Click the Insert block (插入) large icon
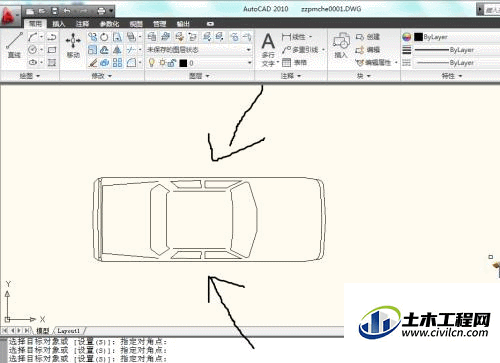Screen dimensions: 500x363 coord(341,46)
